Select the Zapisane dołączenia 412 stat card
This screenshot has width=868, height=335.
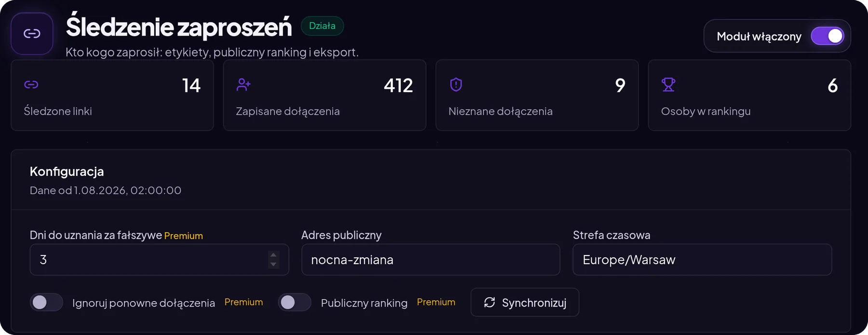coord(325,95)
